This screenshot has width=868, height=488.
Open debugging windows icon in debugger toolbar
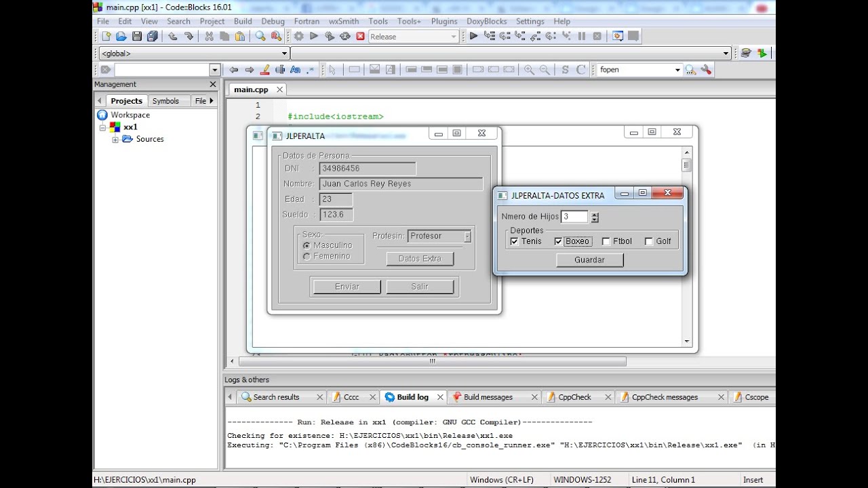pos(618,37)
